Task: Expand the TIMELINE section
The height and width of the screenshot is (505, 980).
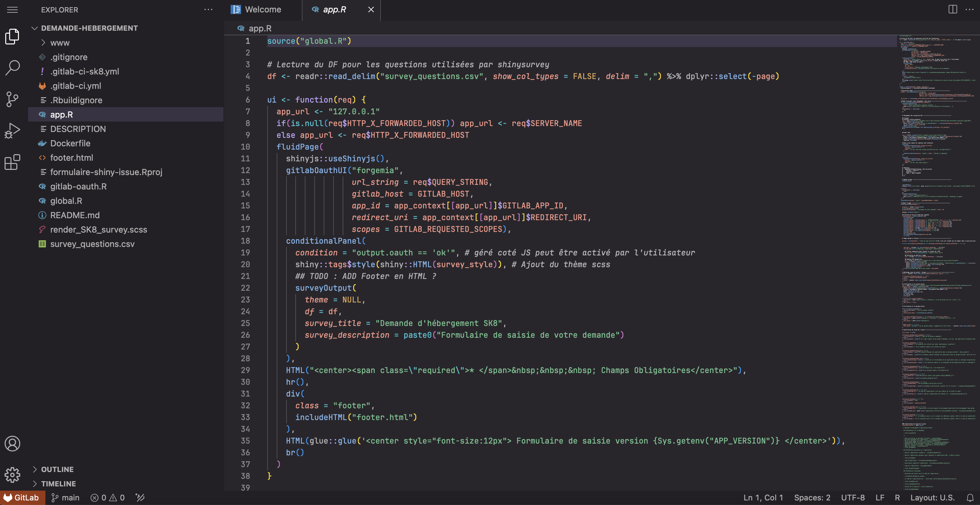Action: pos(58,484)
